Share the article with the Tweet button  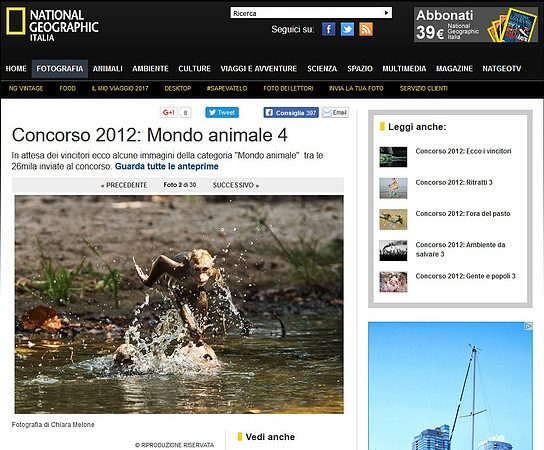pos(222,112)
